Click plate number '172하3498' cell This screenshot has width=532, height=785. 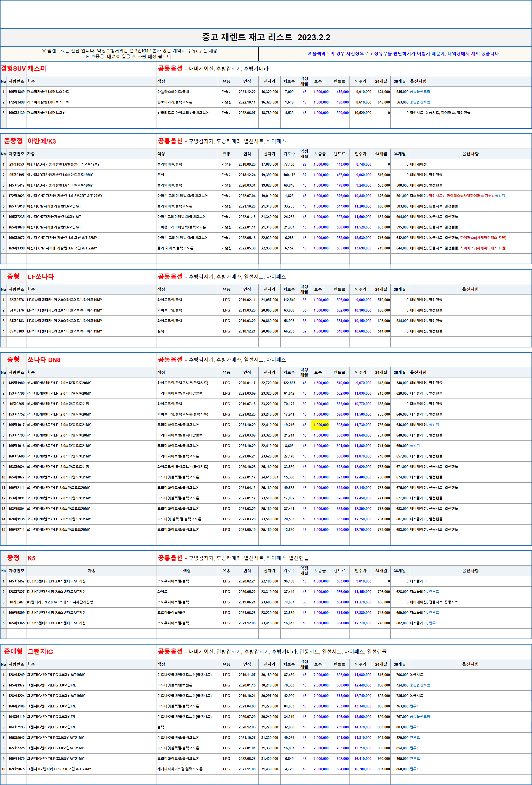click(x=16, y=102)
